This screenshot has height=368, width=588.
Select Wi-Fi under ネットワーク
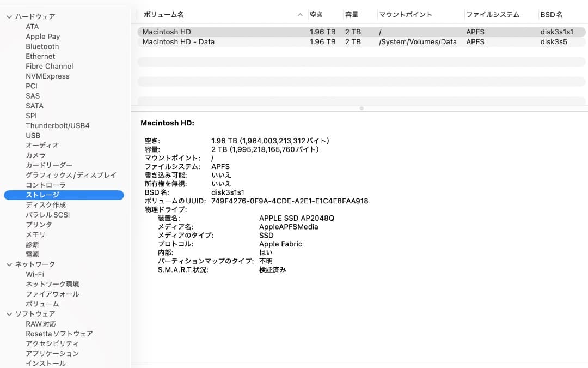(34, 274)
